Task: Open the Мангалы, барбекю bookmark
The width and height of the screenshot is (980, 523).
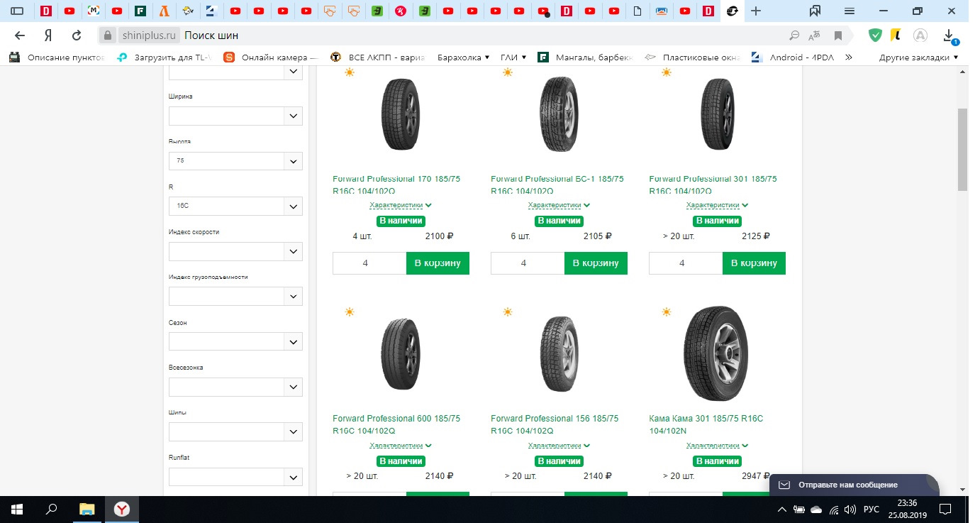Action: [586, 57]
